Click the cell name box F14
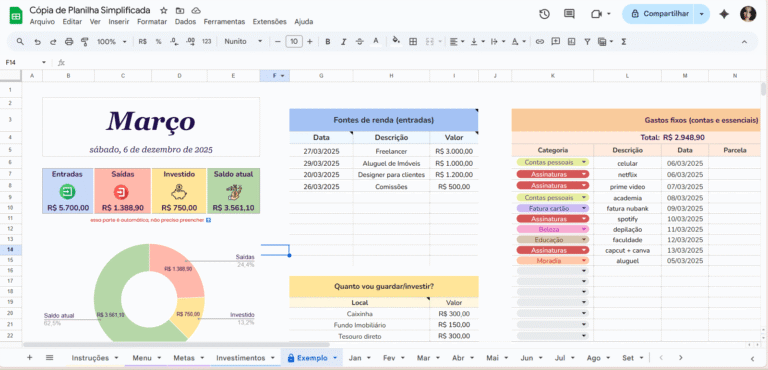Screen dimensions: 768x370 tap(24, 62)
